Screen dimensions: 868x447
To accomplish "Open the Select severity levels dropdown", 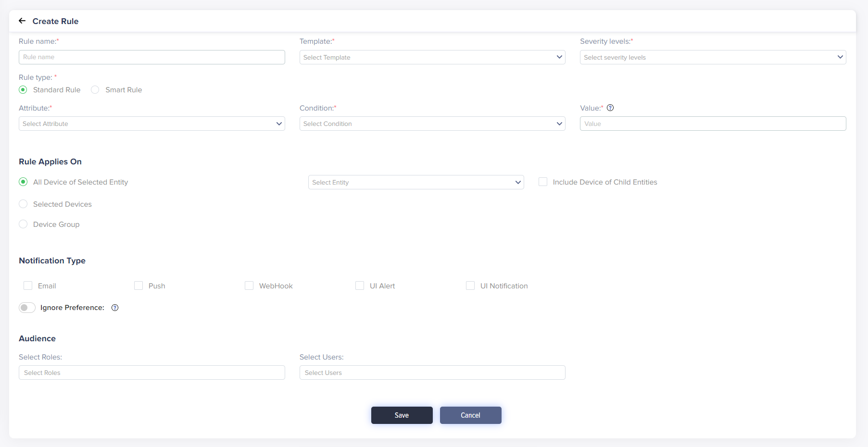I will pyautogui.click(x=713, y=57).
